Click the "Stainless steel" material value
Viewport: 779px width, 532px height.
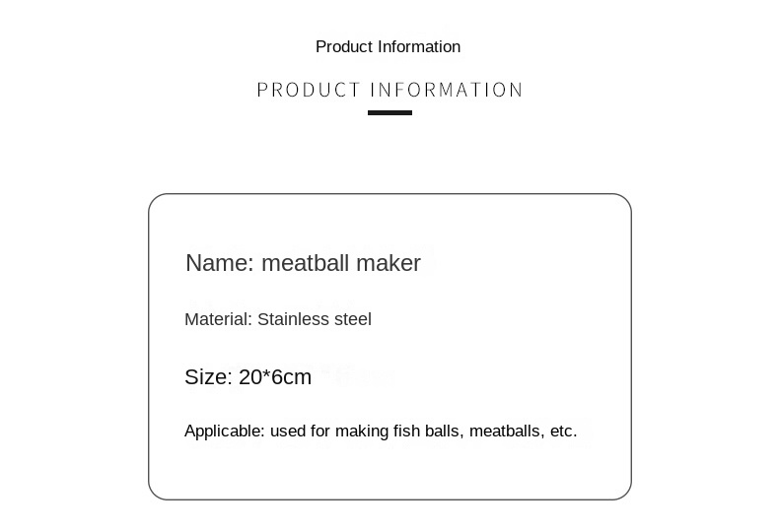click(x=315, y=319)
